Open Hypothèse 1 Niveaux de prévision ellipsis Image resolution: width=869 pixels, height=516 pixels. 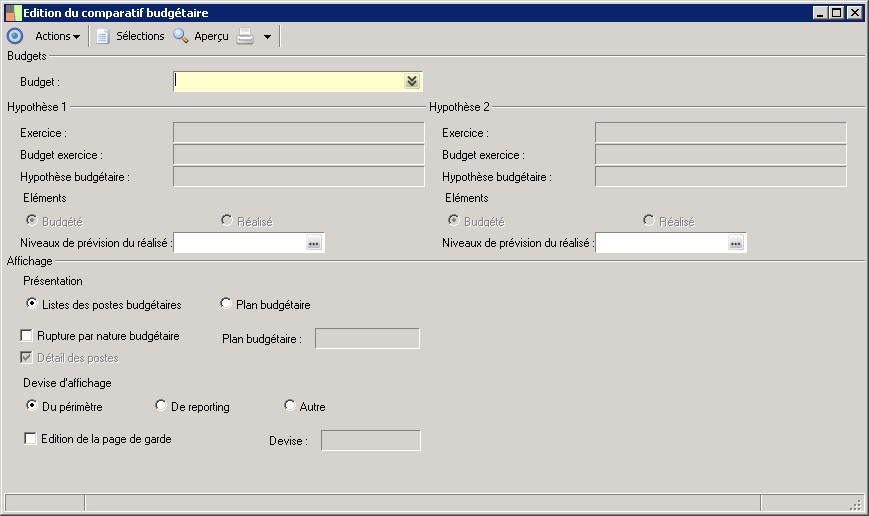click(x=314, y=243)
